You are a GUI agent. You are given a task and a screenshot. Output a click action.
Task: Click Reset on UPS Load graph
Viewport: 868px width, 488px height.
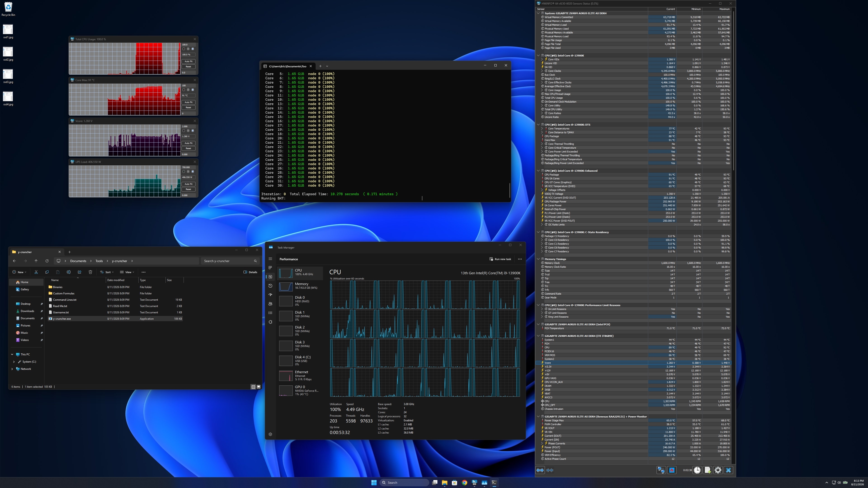[x=189, y=189]
